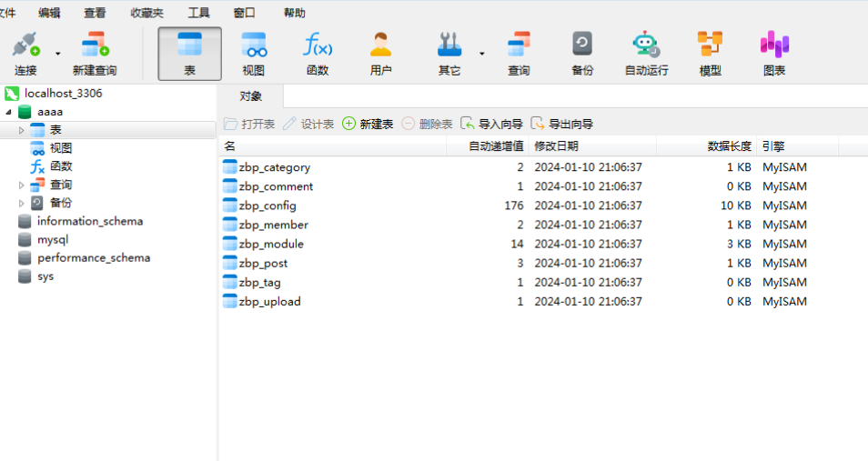This screenshot has height=461, width=868.
Task: Click the table icon beside zbp_config
Action: click(229, 205)
